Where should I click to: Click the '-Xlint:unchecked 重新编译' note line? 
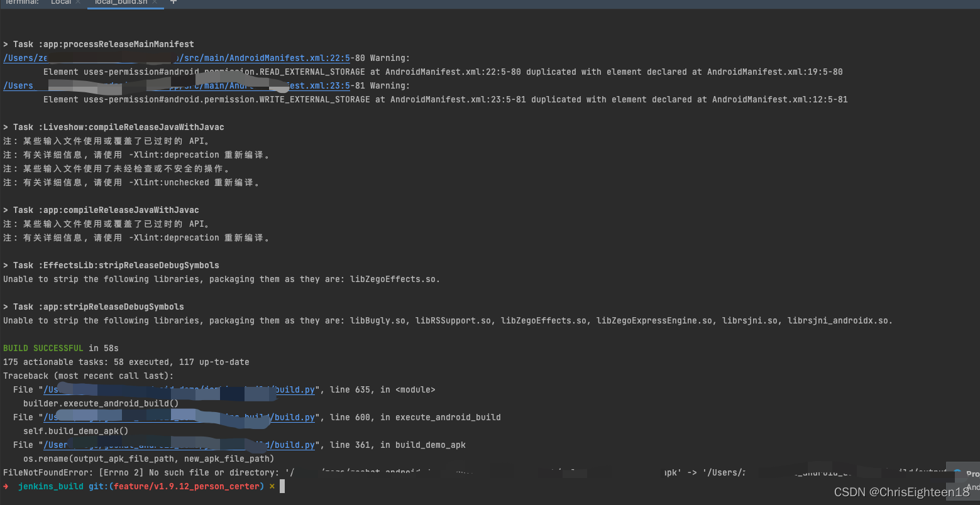131,182
